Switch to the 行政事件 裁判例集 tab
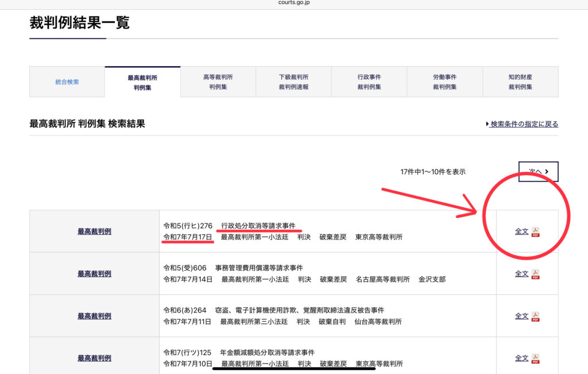 pos(369,82)
